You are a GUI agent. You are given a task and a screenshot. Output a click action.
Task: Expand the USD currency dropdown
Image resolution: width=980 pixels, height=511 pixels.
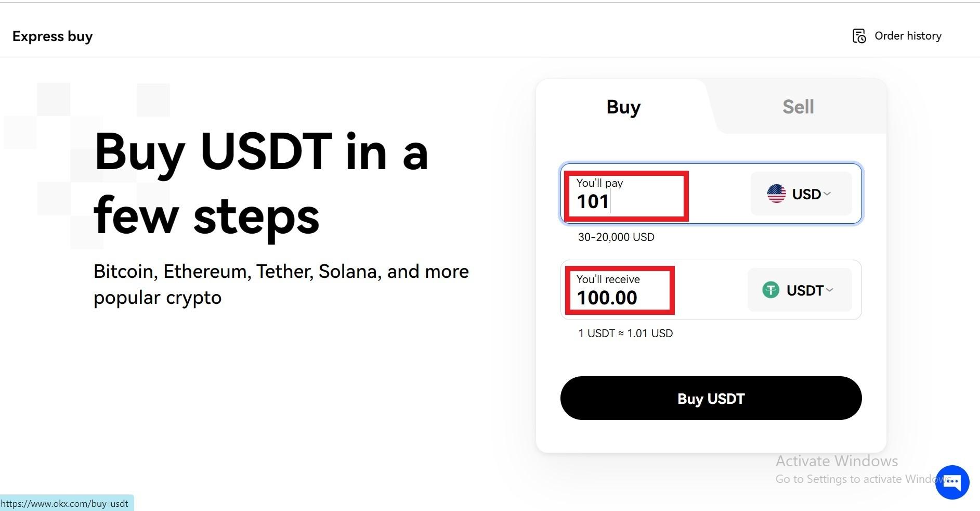pyautogui.click(x=801, y=194)
